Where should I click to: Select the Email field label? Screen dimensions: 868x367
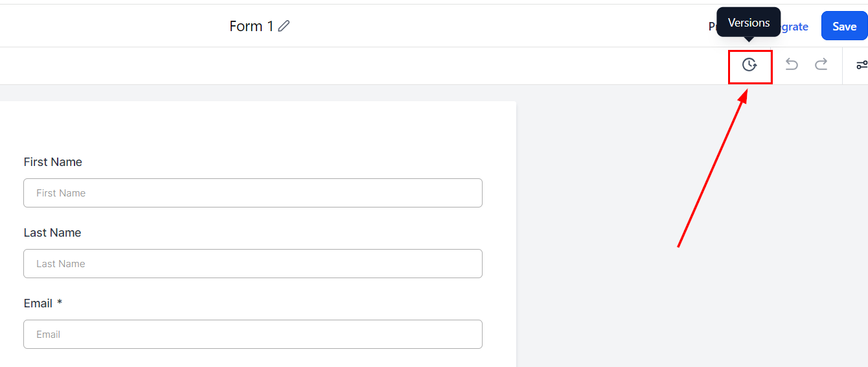[x=38, y=303]
